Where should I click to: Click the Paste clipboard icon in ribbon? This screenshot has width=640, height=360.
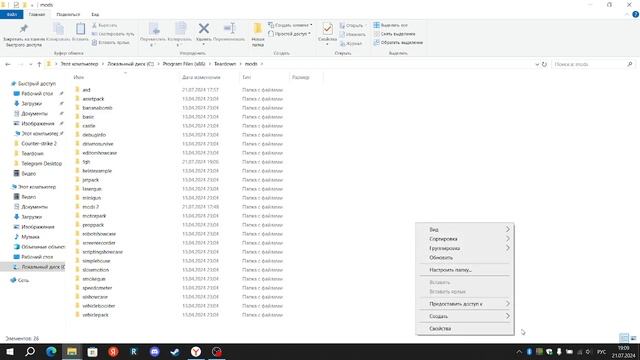[80, 29]
